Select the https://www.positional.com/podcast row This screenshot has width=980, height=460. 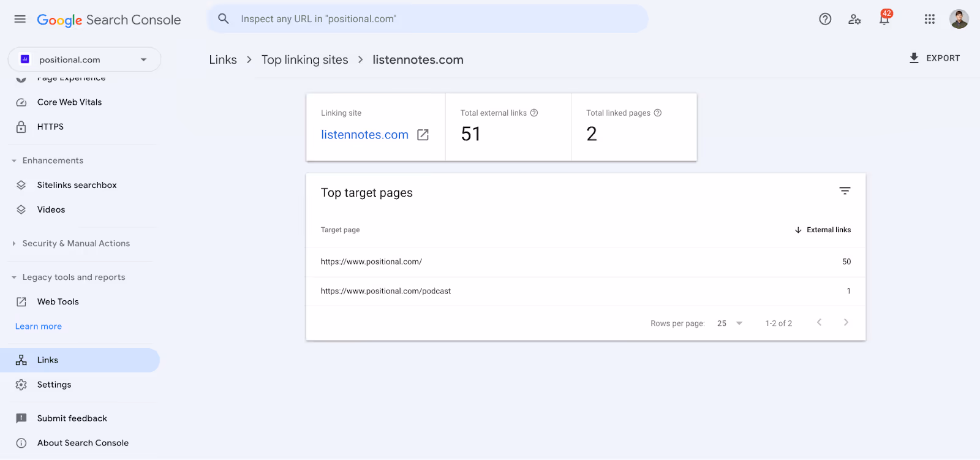pos(586,292)
